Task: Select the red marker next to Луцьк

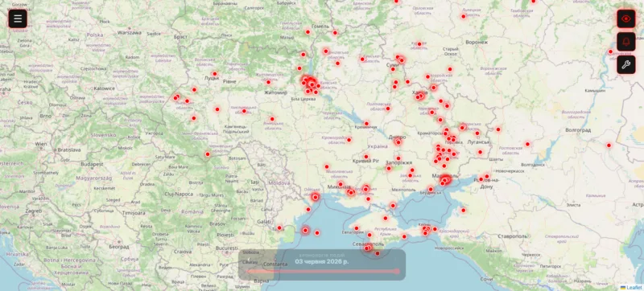Action: click(x=214, y=74)
